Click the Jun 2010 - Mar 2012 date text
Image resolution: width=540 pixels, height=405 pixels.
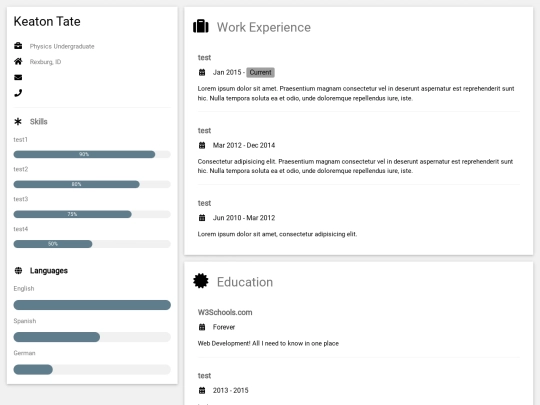point(244,218)
